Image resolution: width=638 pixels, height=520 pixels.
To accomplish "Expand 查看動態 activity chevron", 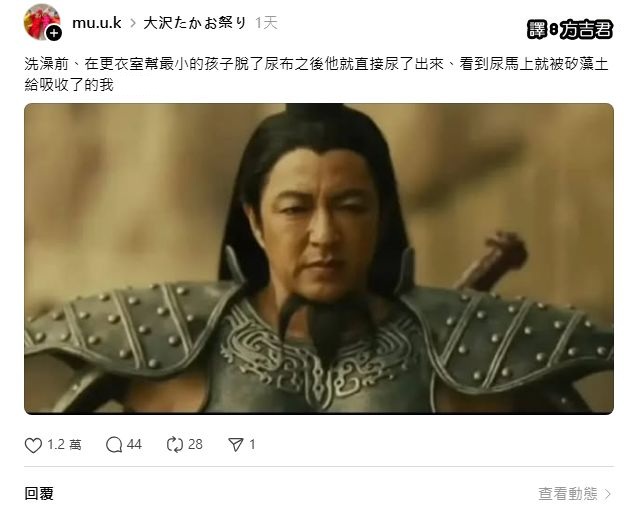I will (x=608, y=494).
